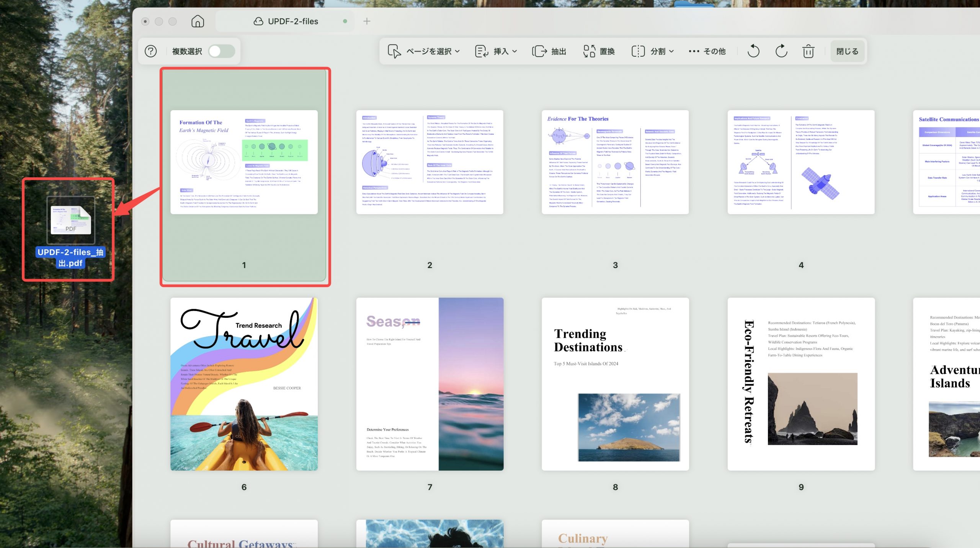Toggle the 複数選択 switch
The height and width of the screenshot is (548, 980).
[x=222, y=51]
